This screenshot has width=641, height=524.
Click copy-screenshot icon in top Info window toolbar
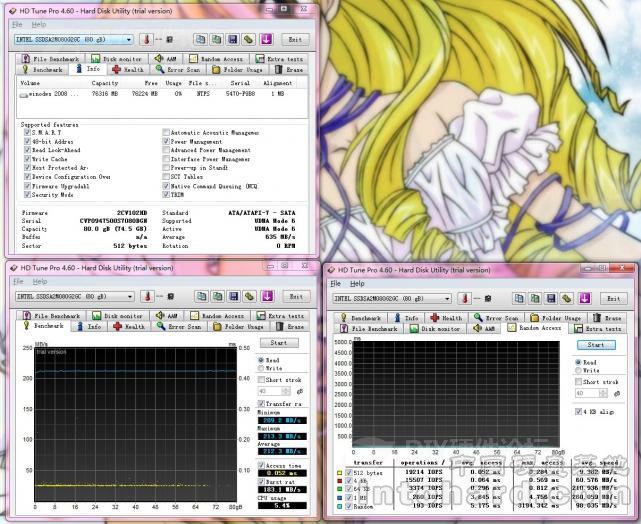pyautogui.click(x=217, y=39)
